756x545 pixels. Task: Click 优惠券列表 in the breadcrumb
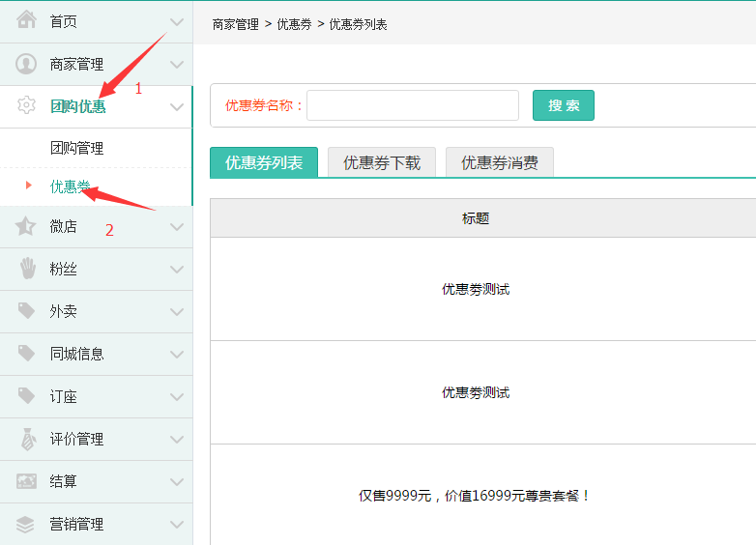click(x=358, y=24)
